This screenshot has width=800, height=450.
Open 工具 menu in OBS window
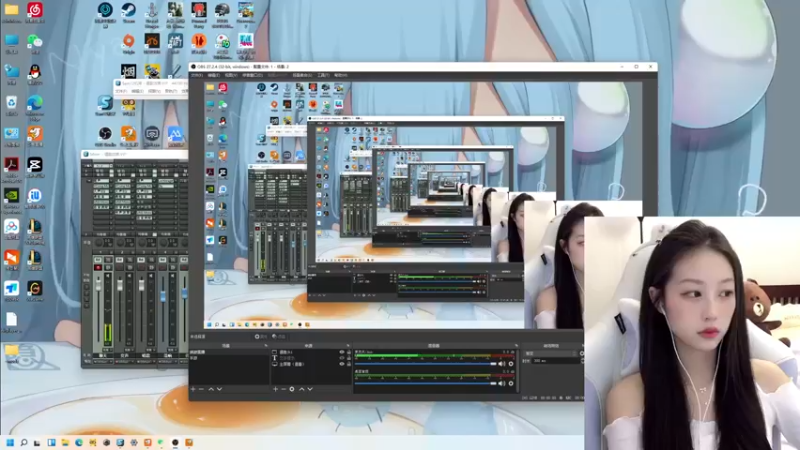click(x=323, y=75)
